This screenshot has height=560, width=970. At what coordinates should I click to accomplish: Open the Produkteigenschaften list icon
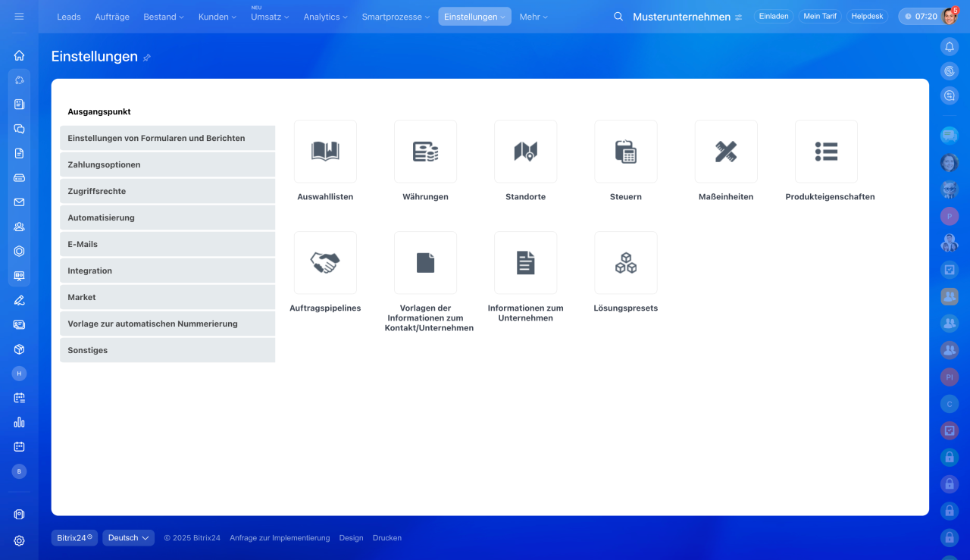tap(826, 152)
